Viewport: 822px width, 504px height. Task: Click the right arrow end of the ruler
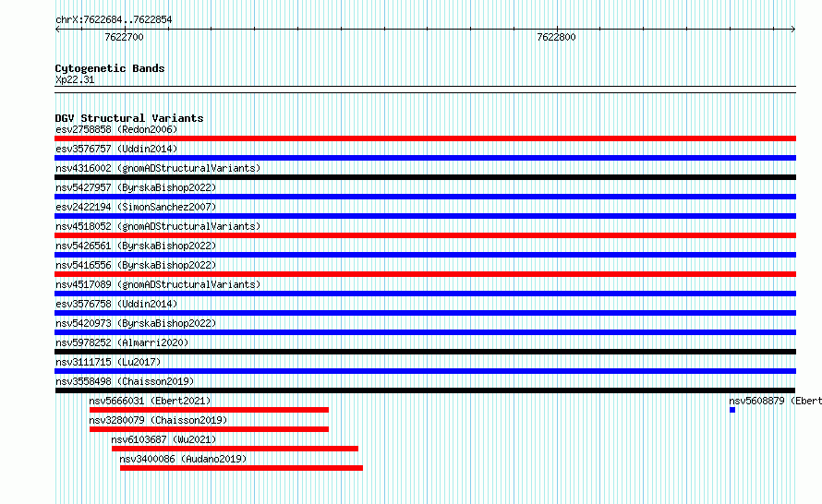click(793, 30)
